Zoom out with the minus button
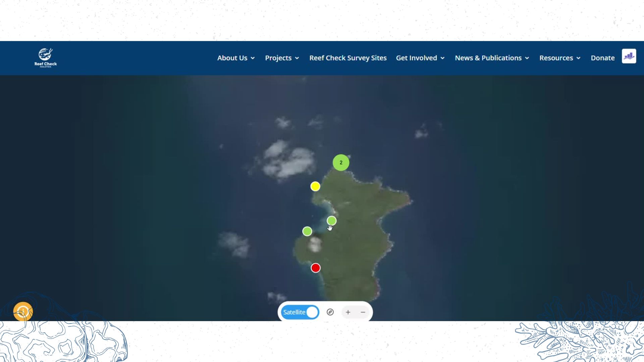This screenshot has height=362, width=644. [363, 312]
